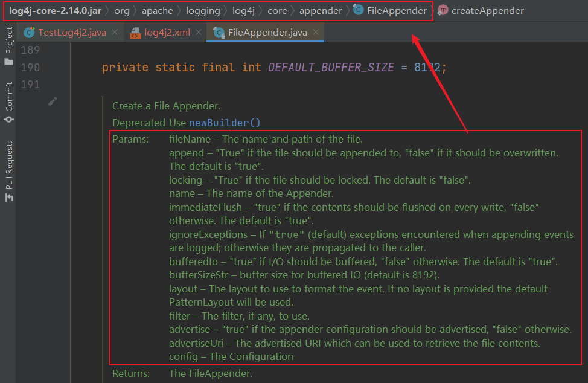Follow the newBuilder() link in the doc
Image resolution: width=588 pixels, height=383 pixels.
(x=225, y=123)
